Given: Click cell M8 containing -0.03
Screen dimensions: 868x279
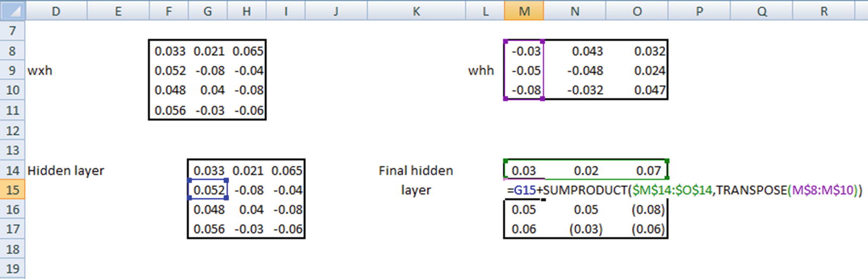Looking at the screenshot, I should tap(524, 51).
